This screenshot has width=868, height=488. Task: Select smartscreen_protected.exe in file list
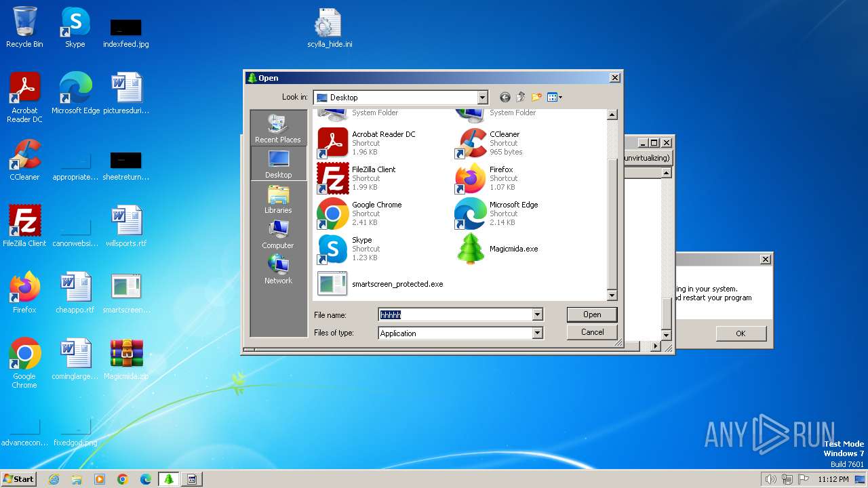[380, 284]
